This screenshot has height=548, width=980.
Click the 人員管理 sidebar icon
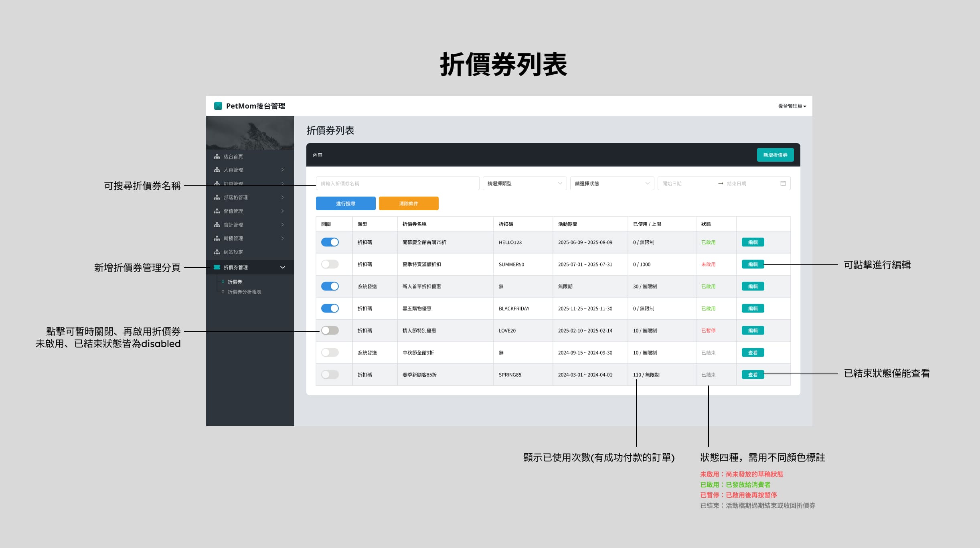click(217, 170)
